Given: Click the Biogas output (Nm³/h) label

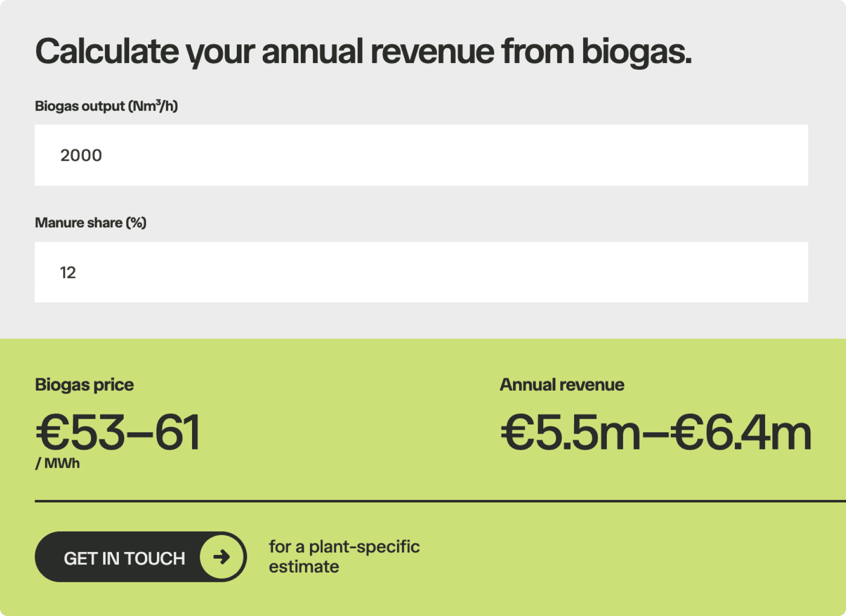Looking at the screenshot, I should click(x=106, y=106).
